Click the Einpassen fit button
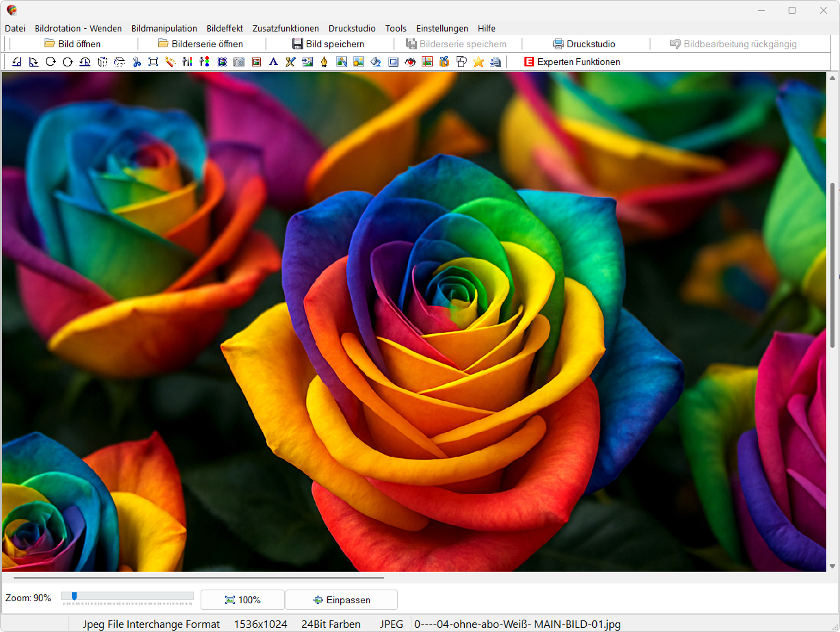 [342, 600]
